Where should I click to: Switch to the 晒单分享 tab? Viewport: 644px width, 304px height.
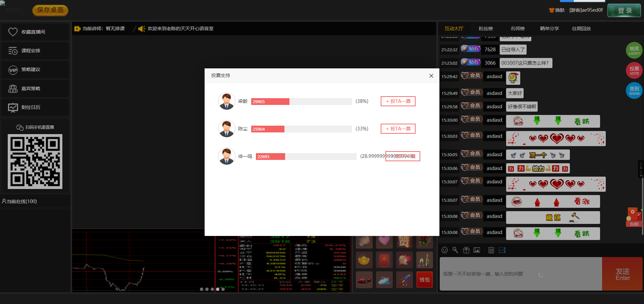(x=549, y=29)
